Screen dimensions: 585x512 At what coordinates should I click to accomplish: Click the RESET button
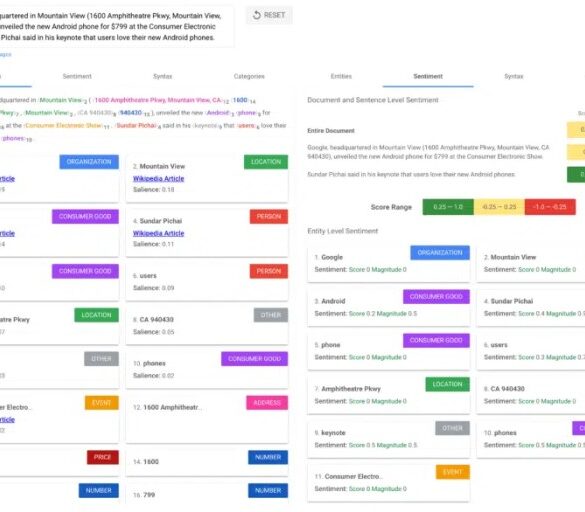[x=269, y=15]
